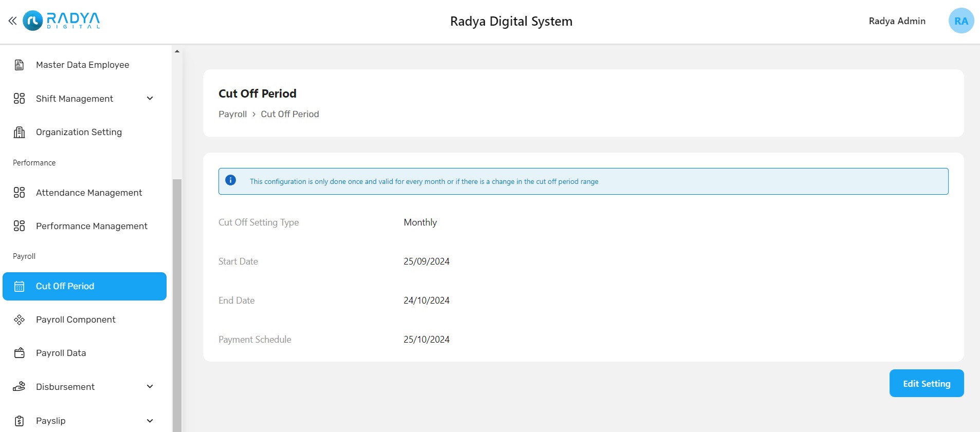The width and height of the screenshot is (980, 432).
Task: Open Performance Management from sidebar
Action: tap(92, 226)
